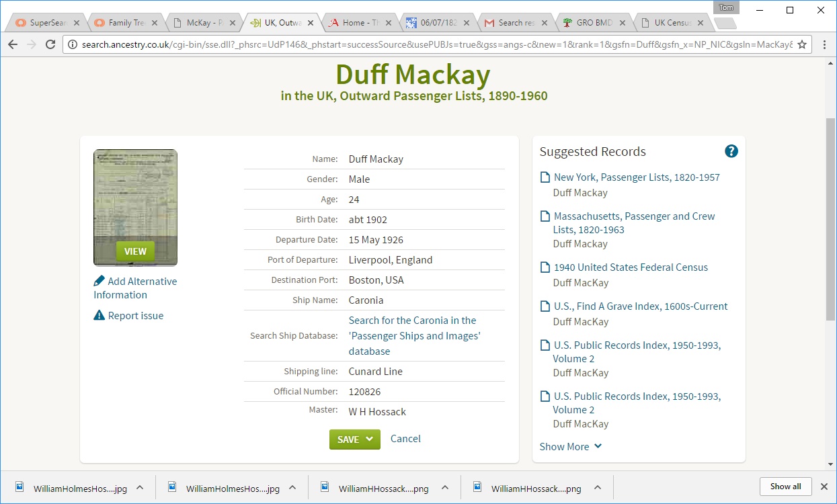Screen dimensions: 837x504
Task: Close the Family Tree tab
Action: [x=155, y=23]
